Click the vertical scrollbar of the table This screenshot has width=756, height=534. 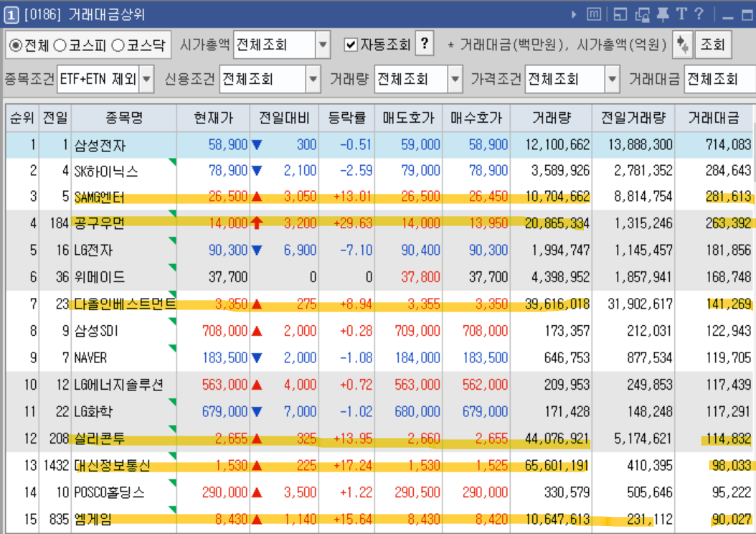[754, 319]
